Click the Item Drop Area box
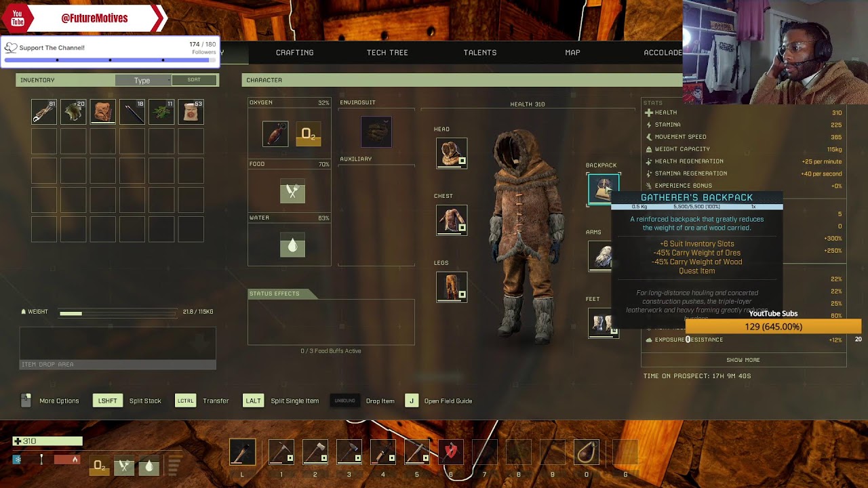 118,348
